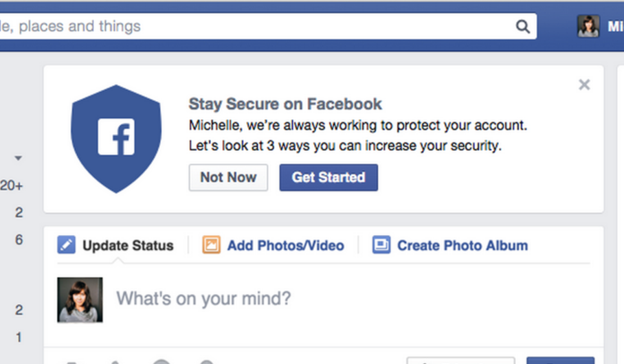This screenshot has width=624, height=364.
Task: Focus the What's on your mind field
Action: click(352, 299)
